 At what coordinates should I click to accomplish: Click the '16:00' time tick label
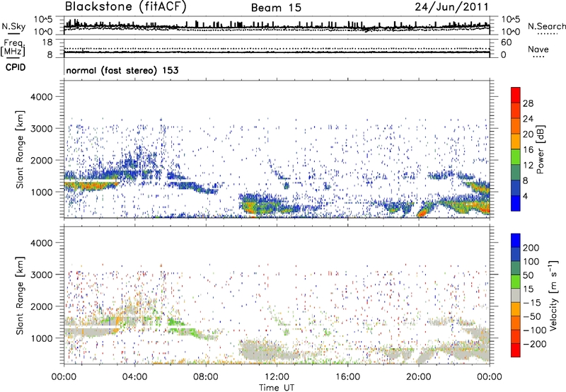[x=347, y=377]
